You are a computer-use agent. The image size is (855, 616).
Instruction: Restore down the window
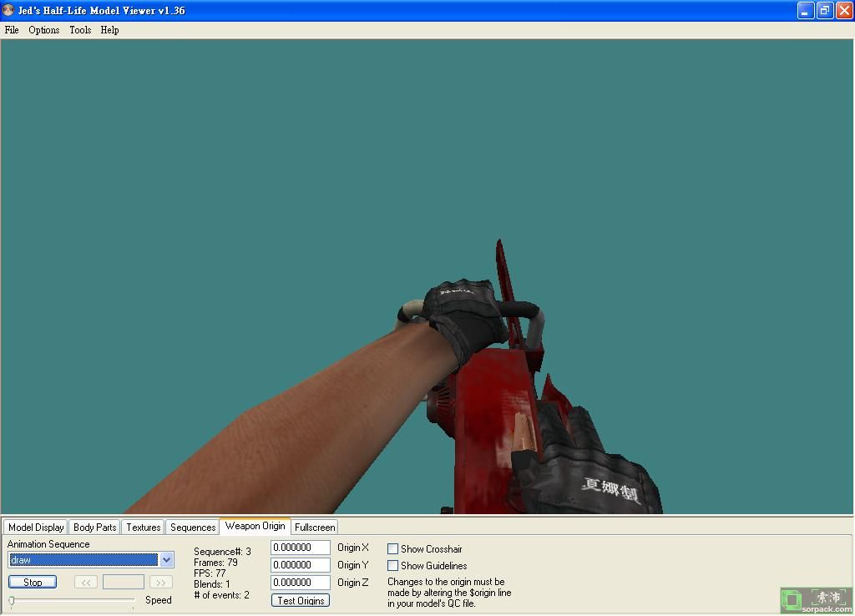tap(825, 11)
